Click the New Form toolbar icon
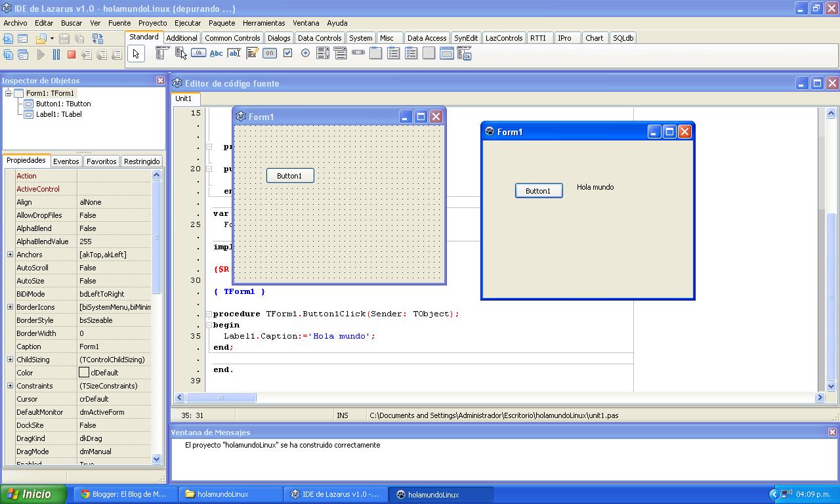Viewport: 840px width, 504px height. click(23, 39)
